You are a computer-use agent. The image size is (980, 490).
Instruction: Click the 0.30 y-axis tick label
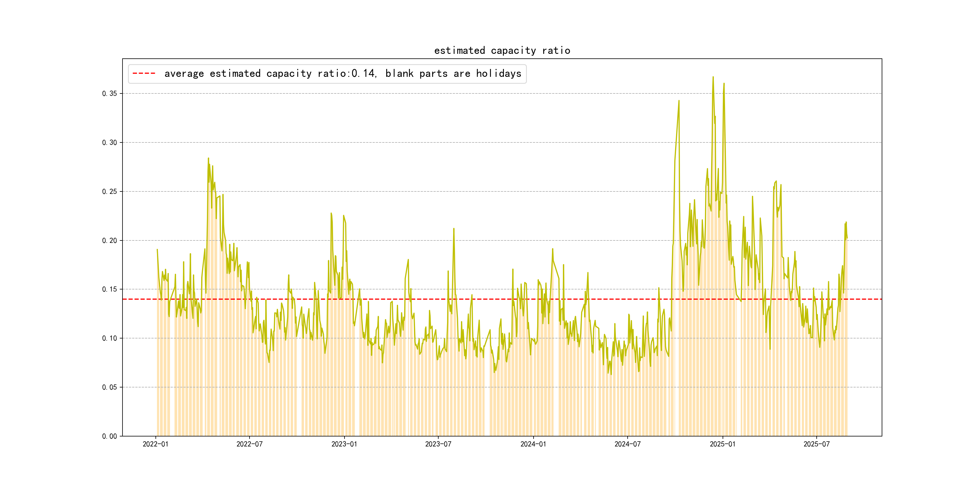click(x=109, y=143)
